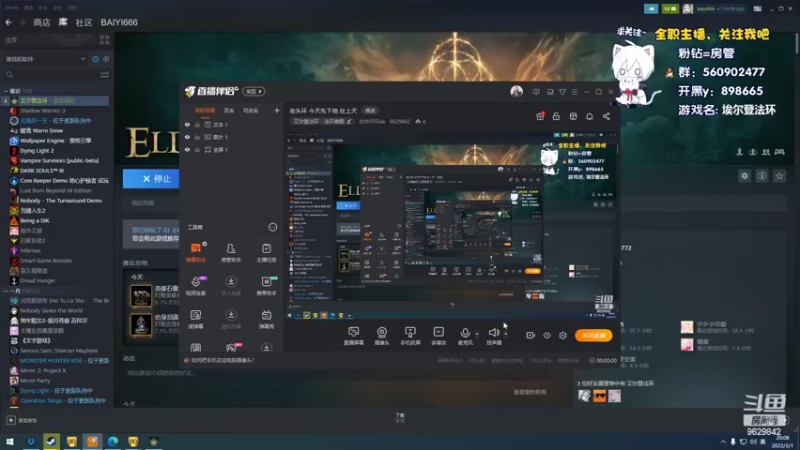Image resolution: width=800 pixels, height=450 pixels.
Task: Open Steam 库 tab
Action: coord(63,22)
